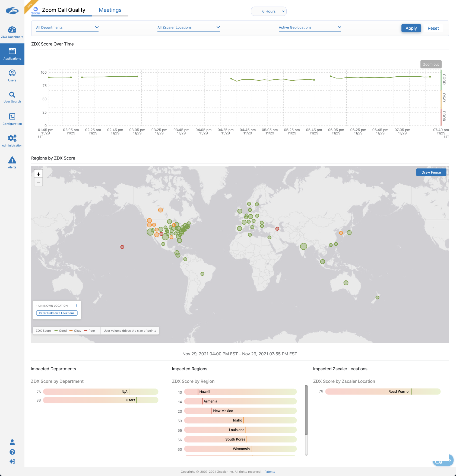
Task: Zoom out the map with minus button
Action: [x=39, y=182]
